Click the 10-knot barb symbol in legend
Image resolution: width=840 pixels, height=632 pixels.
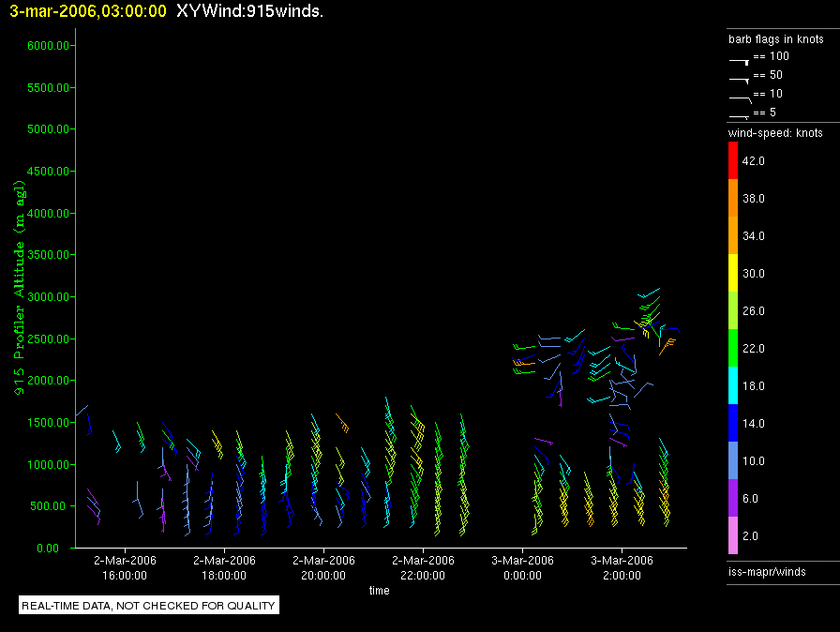pos(740,97)
